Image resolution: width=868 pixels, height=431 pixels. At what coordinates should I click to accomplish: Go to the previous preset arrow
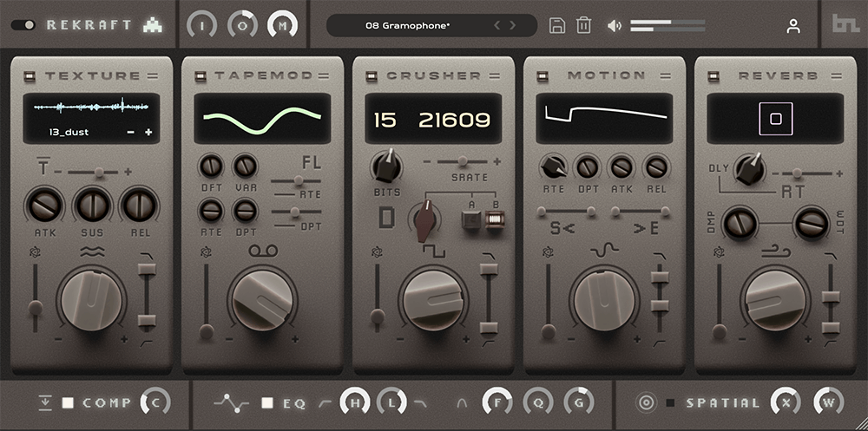[497, 25]
